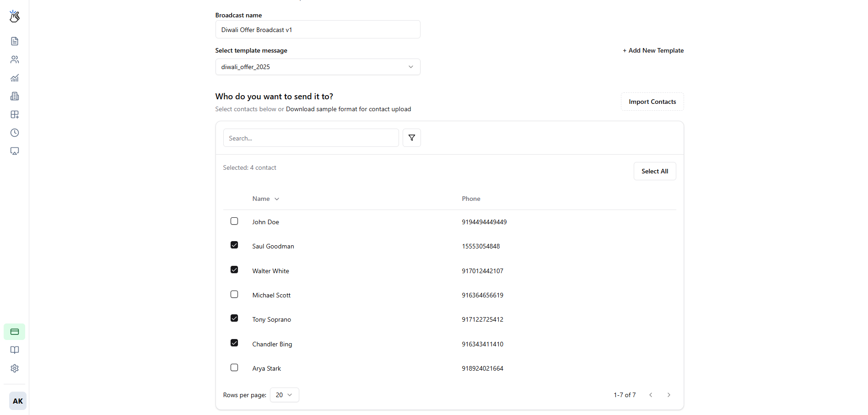The height and width of the screenshot is (415, 868).
Task: Open the History clock icon in sidebar
Action: coord(14,133)
